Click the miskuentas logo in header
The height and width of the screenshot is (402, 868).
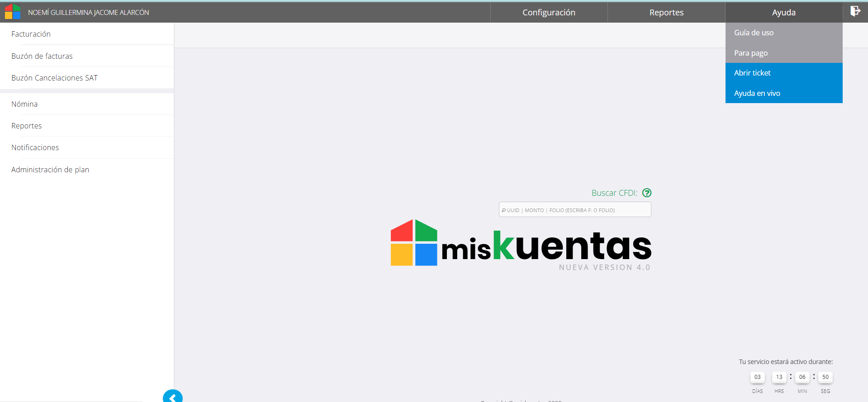coord(13,12)
